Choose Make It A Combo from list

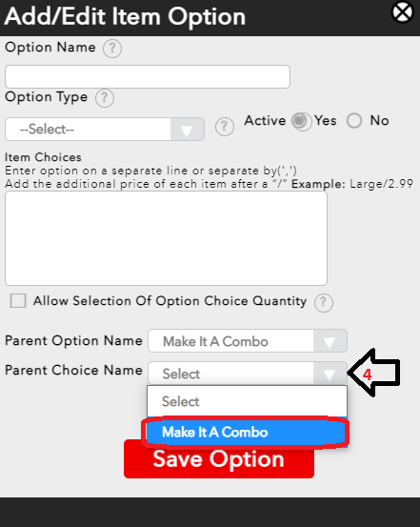[x=247, y=432]
